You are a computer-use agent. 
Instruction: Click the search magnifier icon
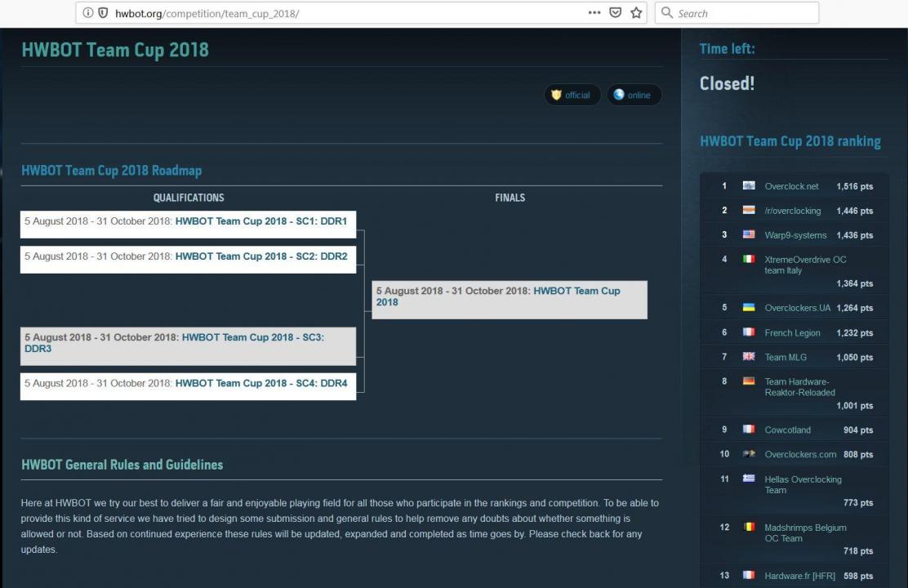[666, 13]
